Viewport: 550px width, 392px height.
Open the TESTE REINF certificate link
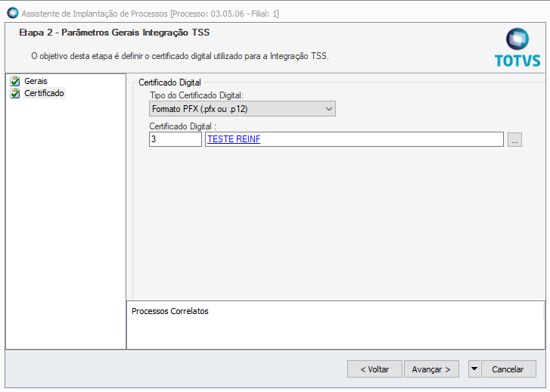234,139
